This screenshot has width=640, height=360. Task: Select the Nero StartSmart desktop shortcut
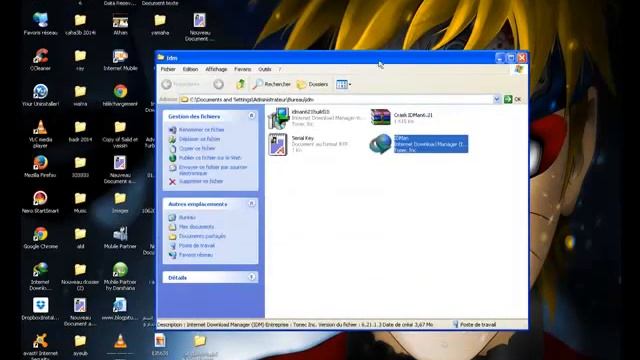(x=40, y=202)
